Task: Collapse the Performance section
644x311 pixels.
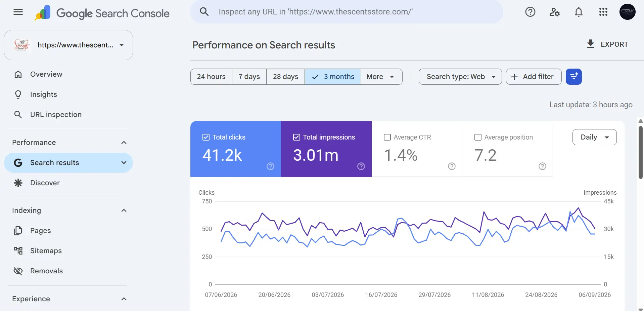Action: pyautogui.click(x=124, y=143)
